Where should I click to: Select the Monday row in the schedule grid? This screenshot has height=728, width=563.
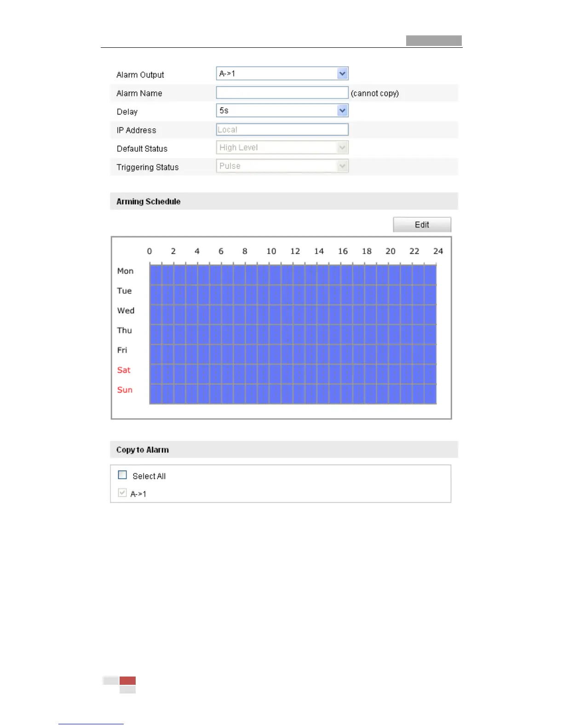(x=293, y=275)
